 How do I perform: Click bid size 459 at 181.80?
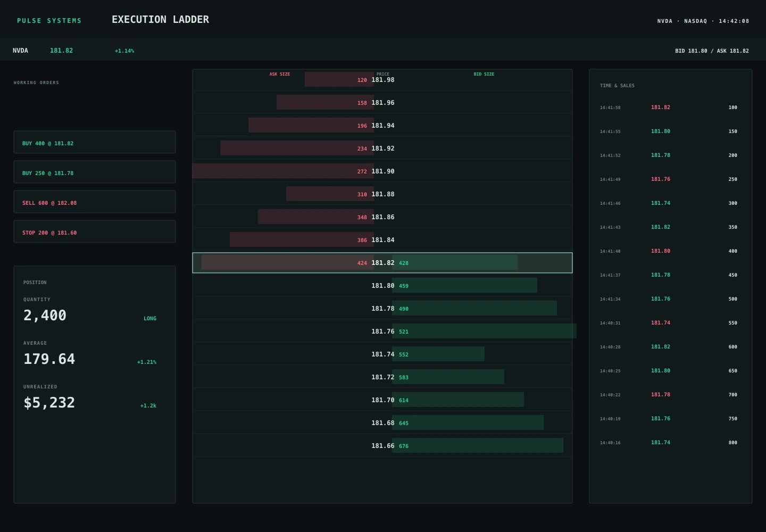pyautogui.click(x=404, y=286)
